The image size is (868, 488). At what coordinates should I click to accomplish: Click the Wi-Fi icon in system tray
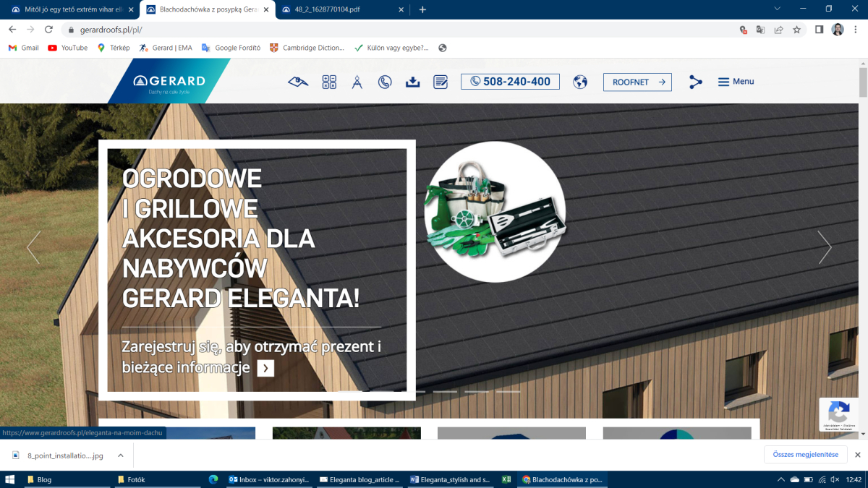coord(822,479)
